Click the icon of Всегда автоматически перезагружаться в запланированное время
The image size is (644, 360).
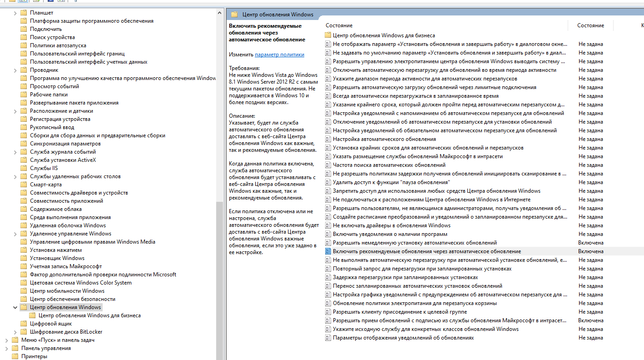click(328, 96)
